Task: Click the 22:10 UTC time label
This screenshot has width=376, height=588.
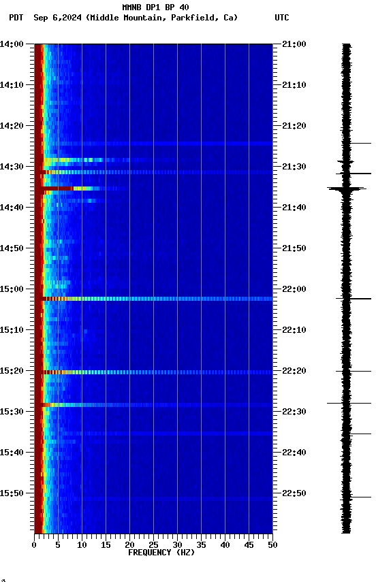Action: [294, 330]
